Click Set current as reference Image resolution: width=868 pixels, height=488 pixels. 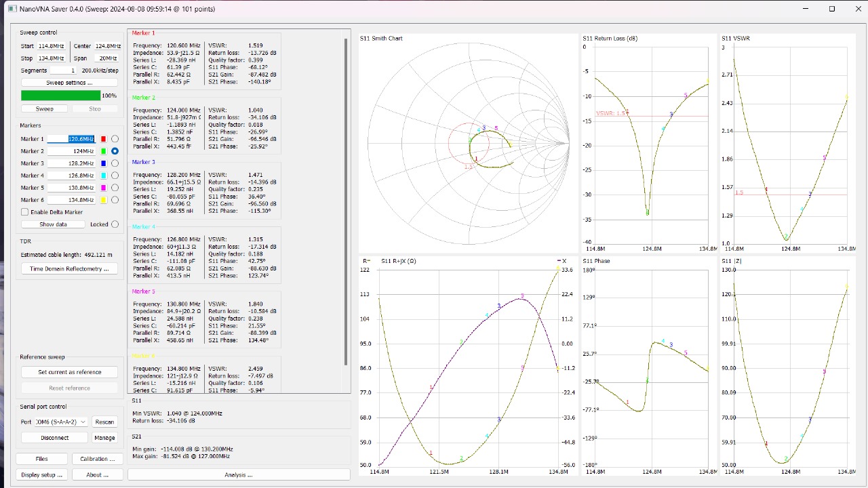pos(69,372)
